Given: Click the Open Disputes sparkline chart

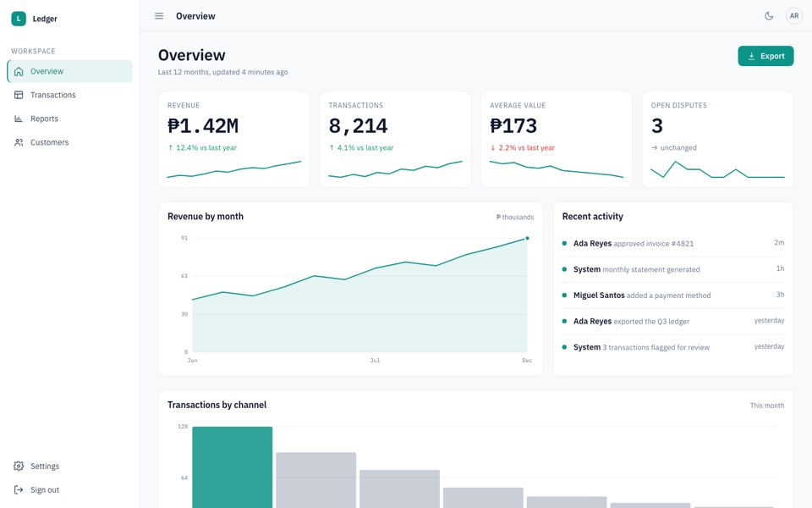Looking at the screenshot, I should click(x=718, y=169).
